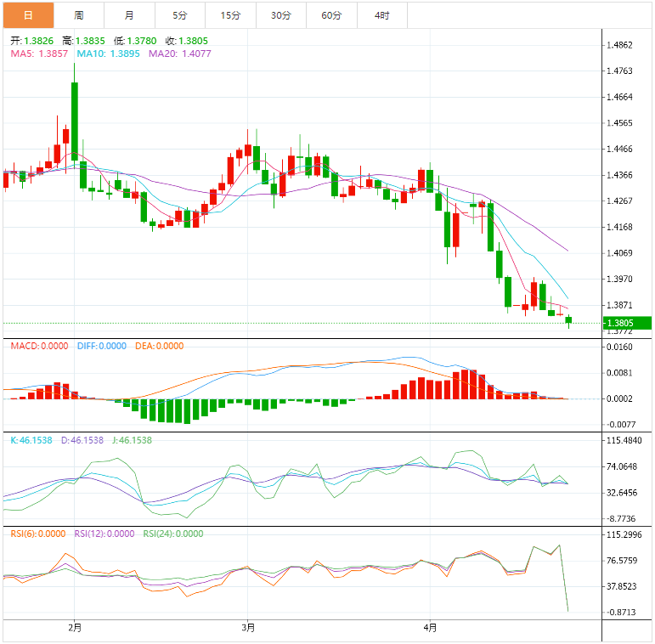Click the MACD: 0.0000 label
The image size is (655, 644).
pyautogui.click(x=39, y=347)
